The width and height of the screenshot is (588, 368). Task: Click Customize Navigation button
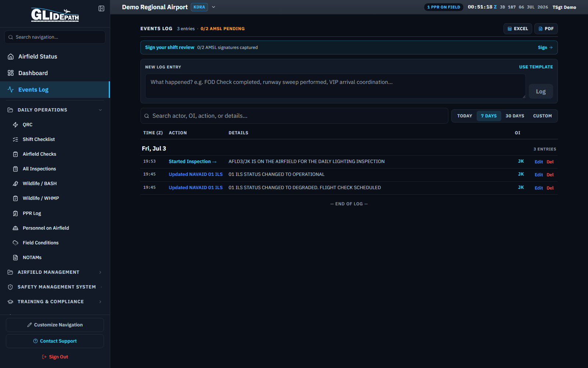tap(55, 325)
